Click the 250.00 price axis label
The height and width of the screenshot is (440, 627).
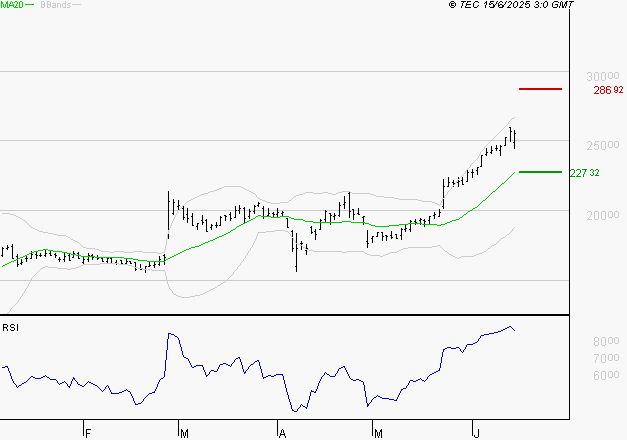(603, 145)
